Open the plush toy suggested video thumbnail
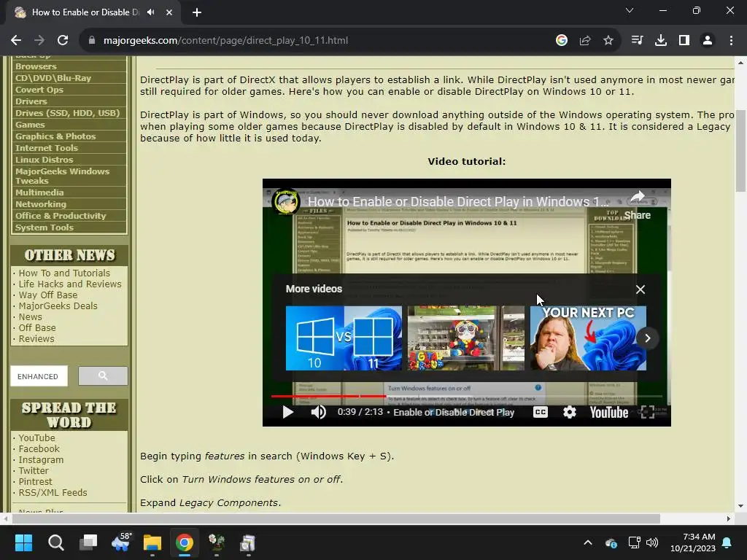 pyautogui.click(x=466, y=338)
